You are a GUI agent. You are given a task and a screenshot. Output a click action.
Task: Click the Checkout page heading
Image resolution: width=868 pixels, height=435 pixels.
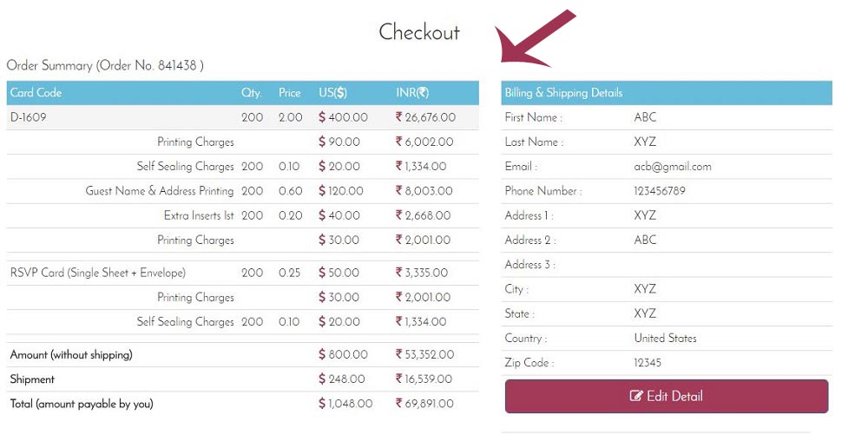[419, 32]
